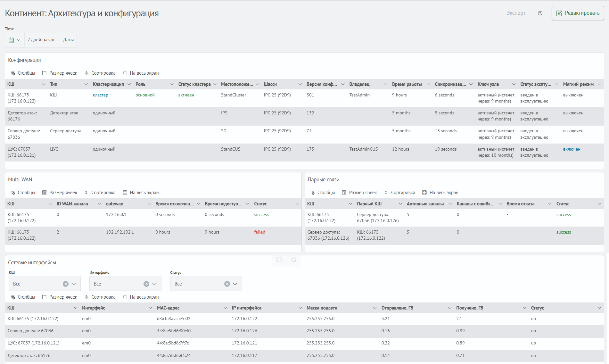
Task: Switch to the Даты time tab
Action: [68, 40]
